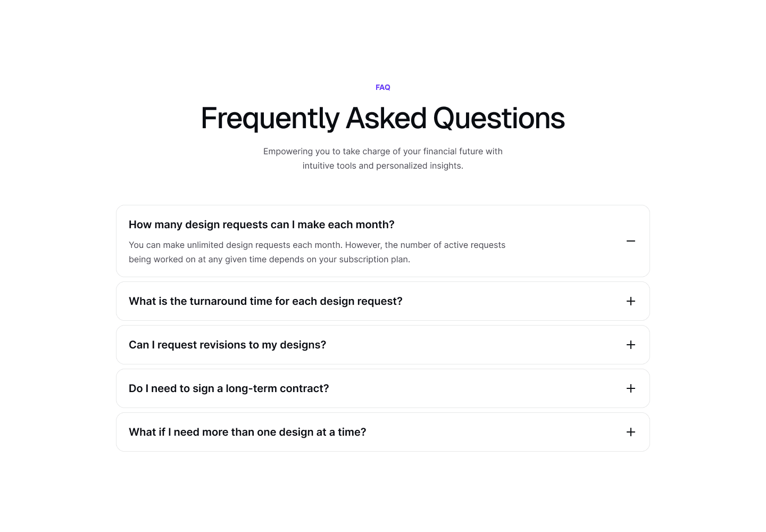Click the plus icon for turnaround time question

[x=631, y=301]
